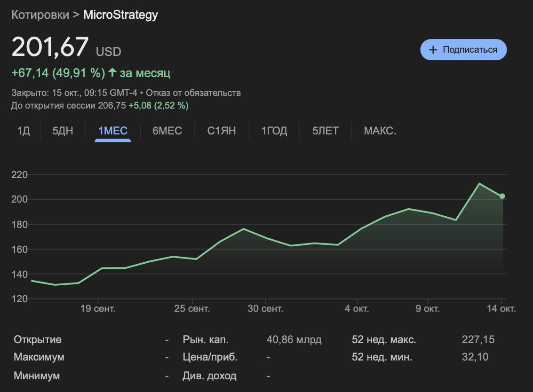Click the MicroStrategy breadcrumb title
The height and width of the screenshot is (392, 533).
(x=121, y=15)
